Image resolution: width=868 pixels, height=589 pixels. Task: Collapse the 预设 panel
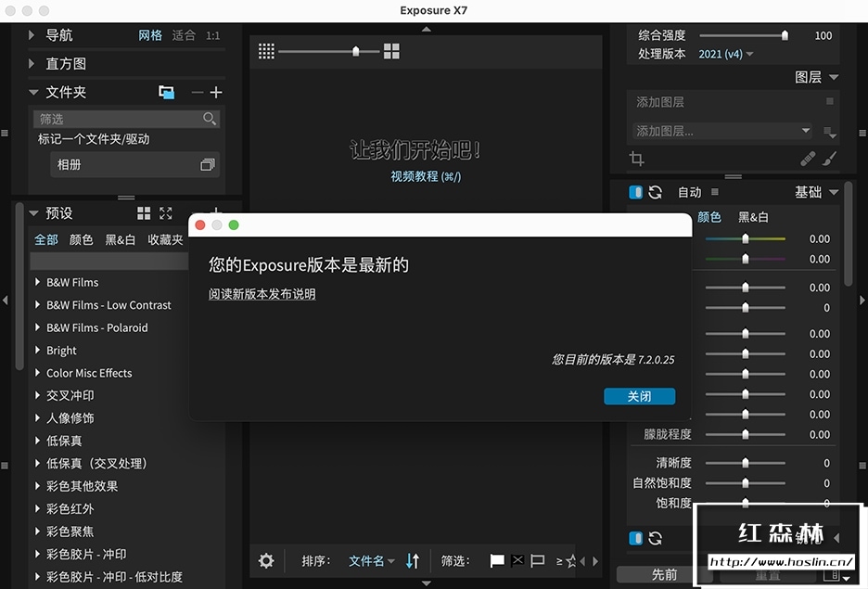click(x=33, y=213)
